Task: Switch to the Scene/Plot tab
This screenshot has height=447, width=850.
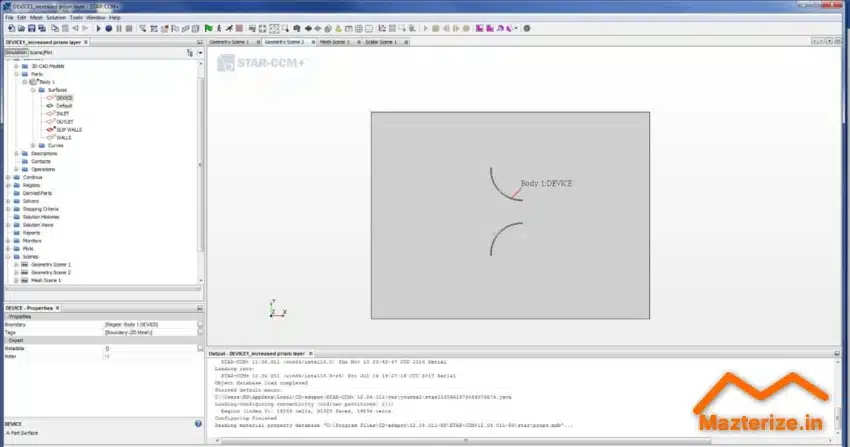Action: (41, 53)
